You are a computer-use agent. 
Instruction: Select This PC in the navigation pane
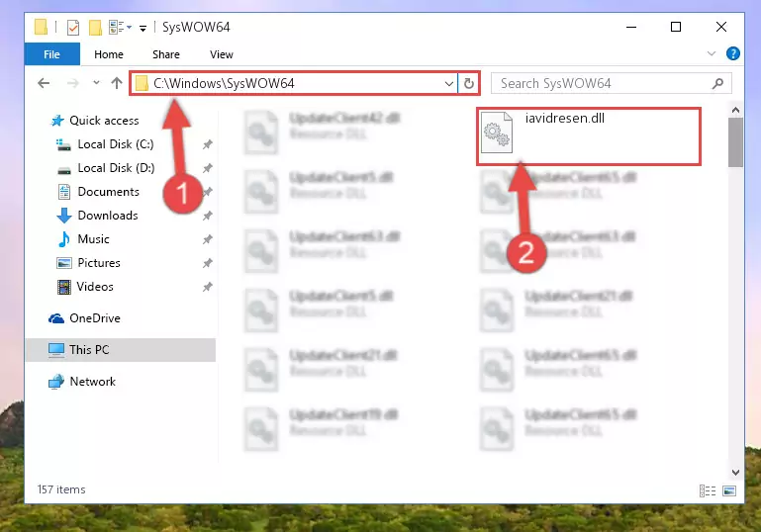(x=120, y=350)
